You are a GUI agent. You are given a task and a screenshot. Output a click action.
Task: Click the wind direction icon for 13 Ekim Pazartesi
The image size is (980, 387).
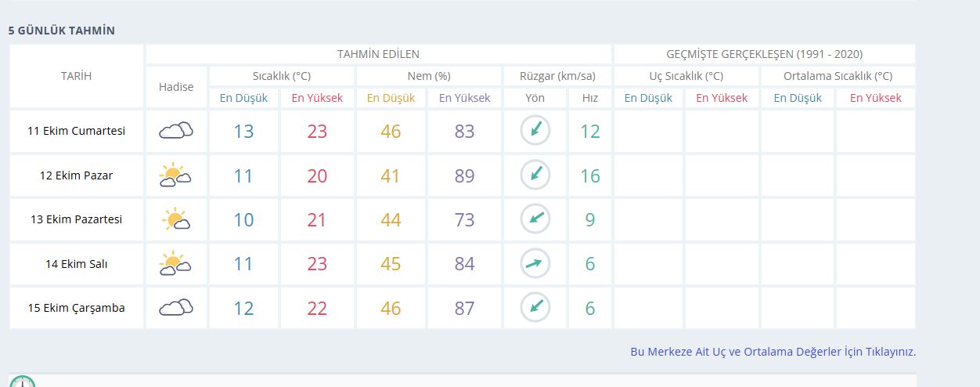pos(535,219)
